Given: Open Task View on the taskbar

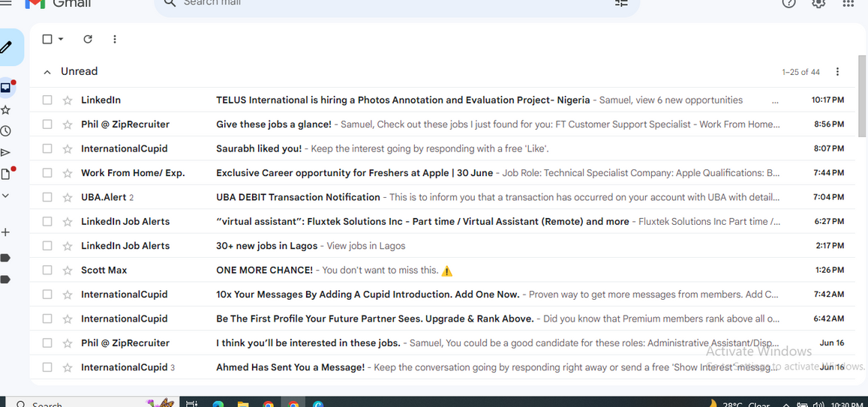Looking at the screenshot, I should [x=191, y=404].
